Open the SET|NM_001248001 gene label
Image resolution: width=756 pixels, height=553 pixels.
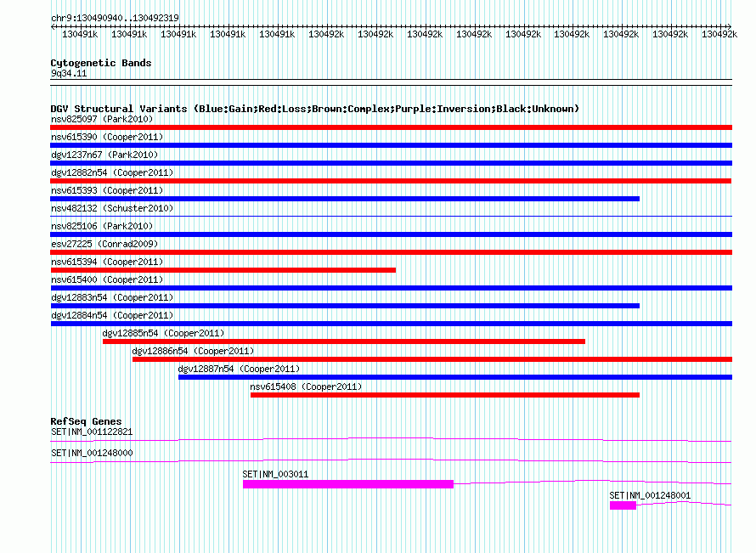650,495
